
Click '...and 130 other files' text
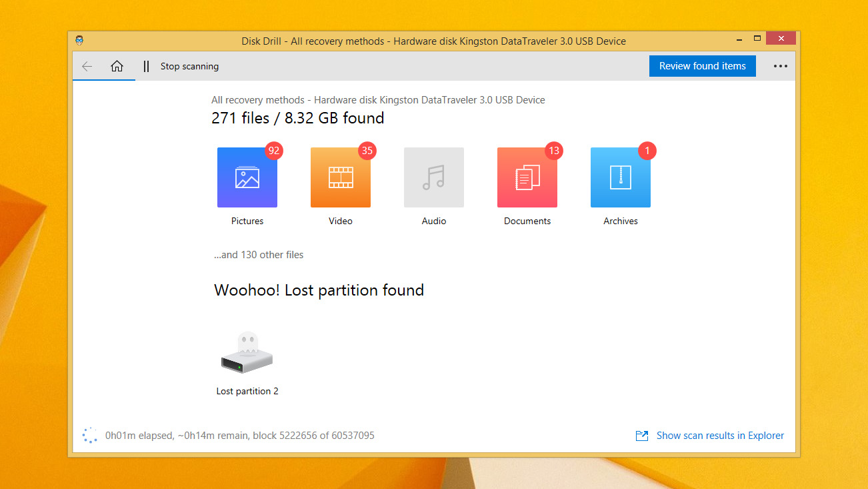tap(259, 255)
